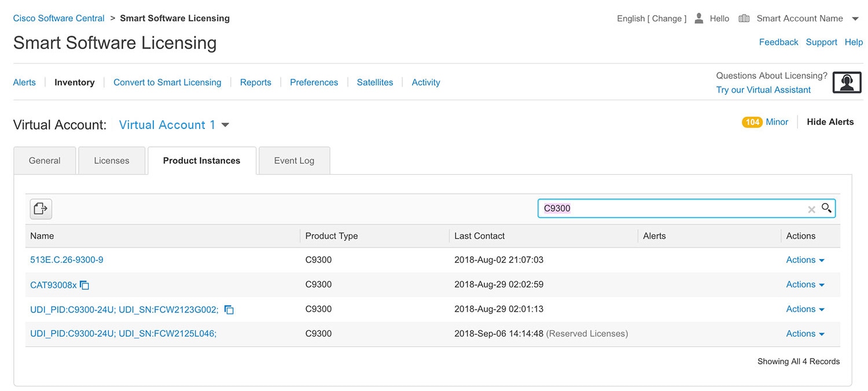Go to Alerts in navigation menu
The height and width of the screenshot is (391, 868).
click(x=24, y=82)
